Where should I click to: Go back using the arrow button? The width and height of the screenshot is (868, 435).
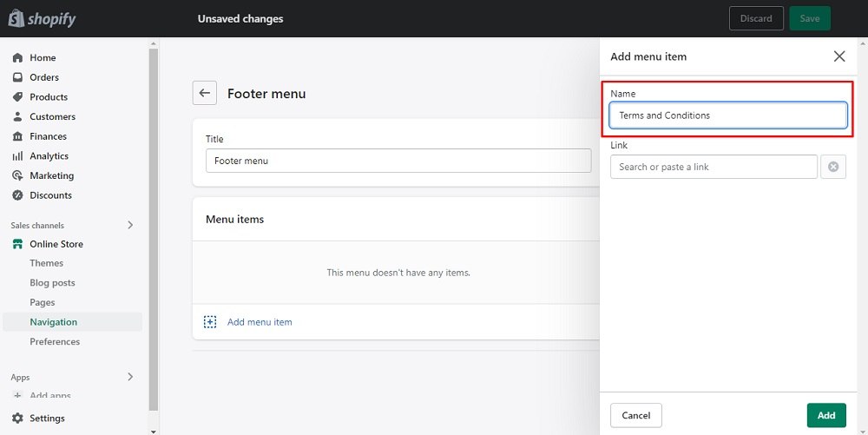pyautogui.click(x=204, y=93)
